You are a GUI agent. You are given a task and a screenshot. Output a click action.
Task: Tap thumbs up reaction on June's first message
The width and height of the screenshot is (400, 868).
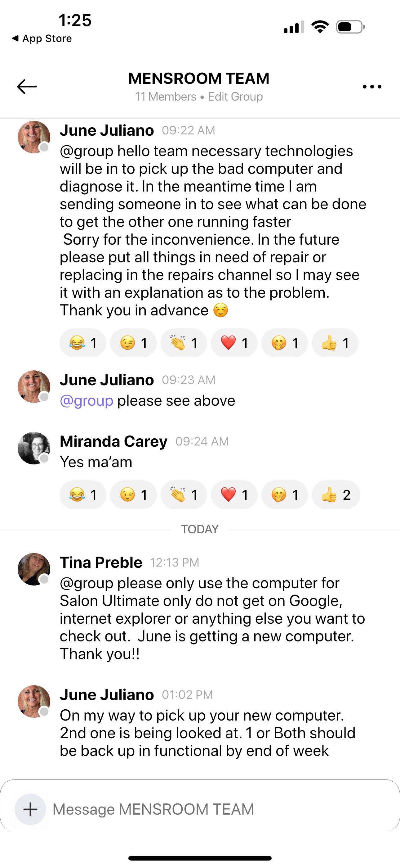coord(335,343)
